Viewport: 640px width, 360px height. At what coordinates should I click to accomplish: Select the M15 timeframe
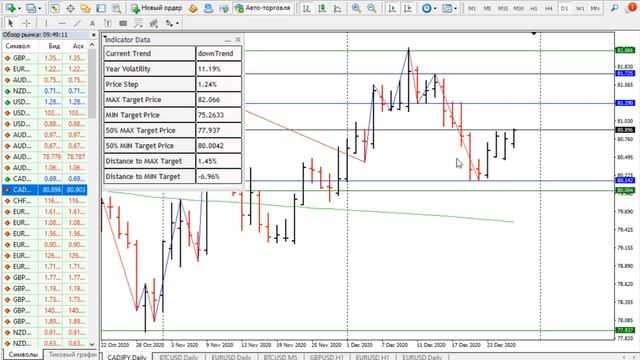(x=503, y=8)
